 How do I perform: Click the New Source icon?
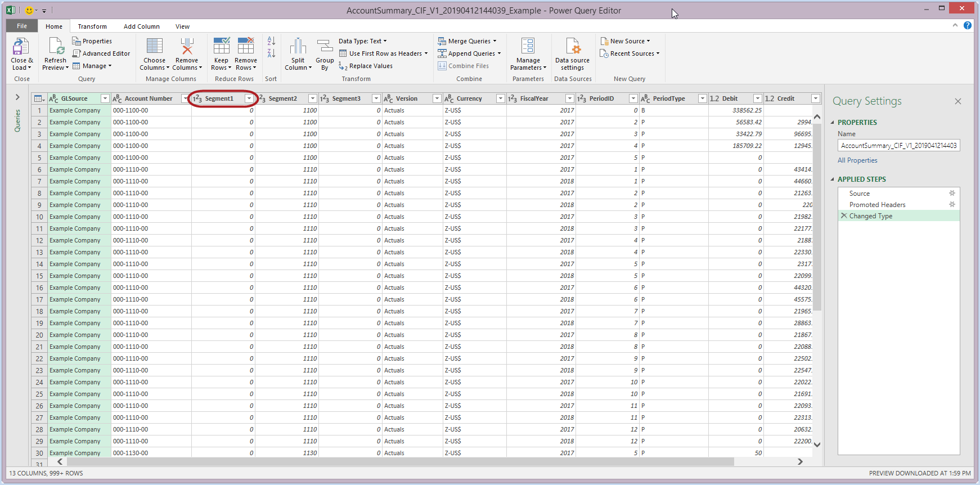coord(604,41)
